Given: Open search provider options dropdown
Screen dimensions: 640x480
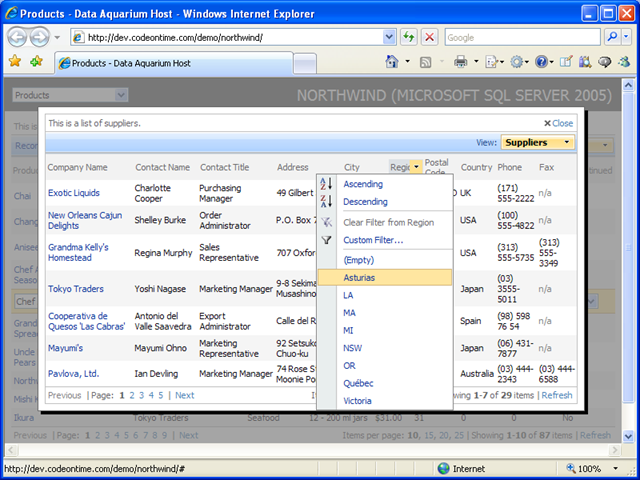Looking at the screenshot, I should (627, 37).
